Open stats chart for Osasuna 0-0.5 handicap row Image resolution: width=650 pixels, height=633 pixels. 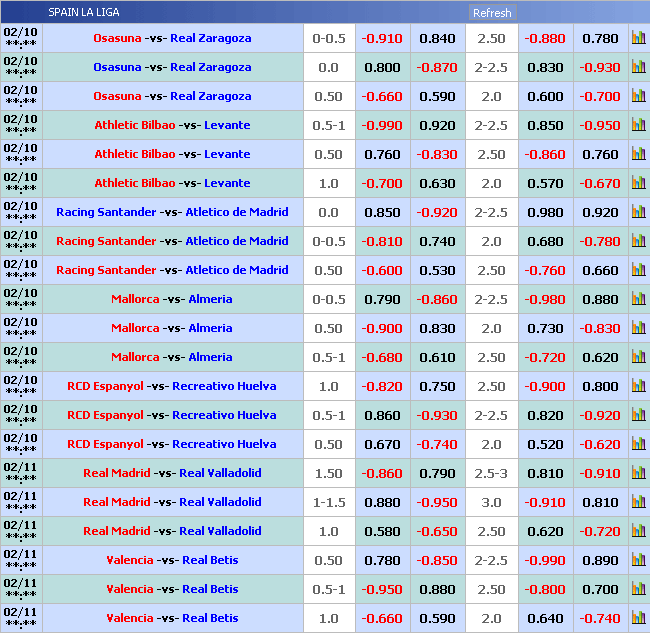pyautogui.click(x=638, y=38)
